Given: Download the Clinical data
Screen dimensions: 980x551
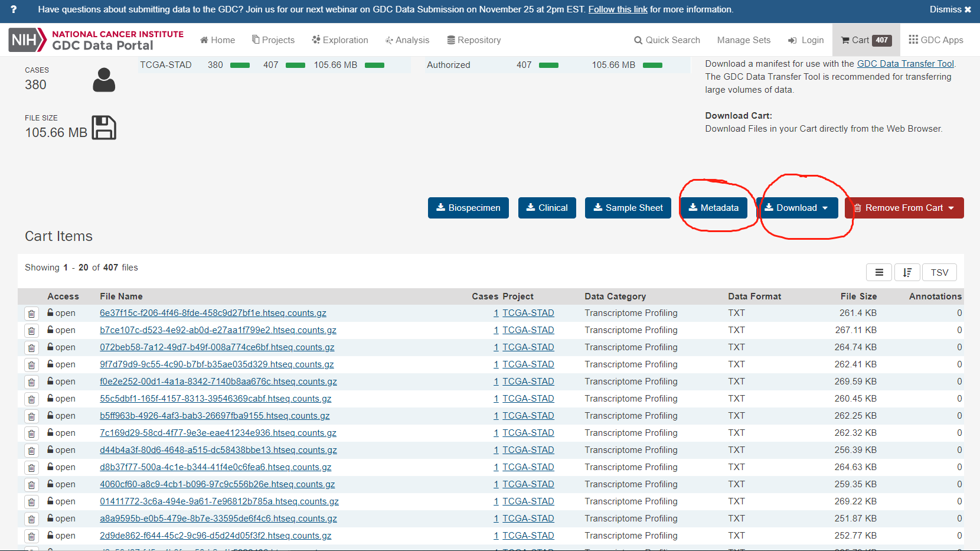Looking at the screenshot, I should click(x=547, y=208).
